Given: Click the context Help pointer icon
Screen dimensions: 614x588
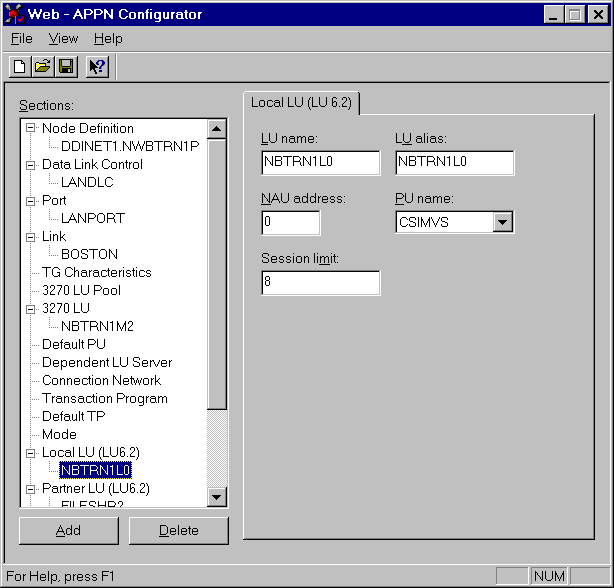Looking at the screenshot, I should [97, 67].
